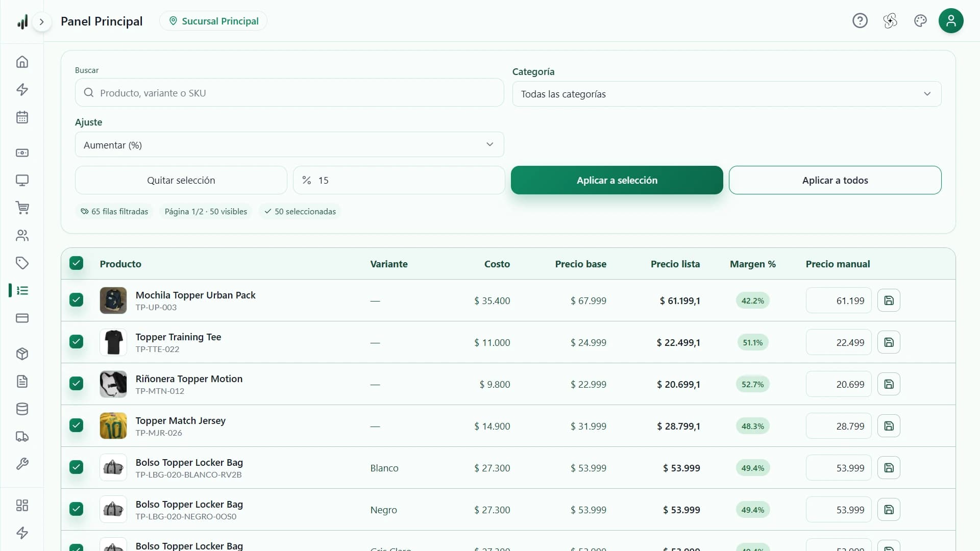Open the help question mark icon
The image size is (980, 551).
(860, 21)
